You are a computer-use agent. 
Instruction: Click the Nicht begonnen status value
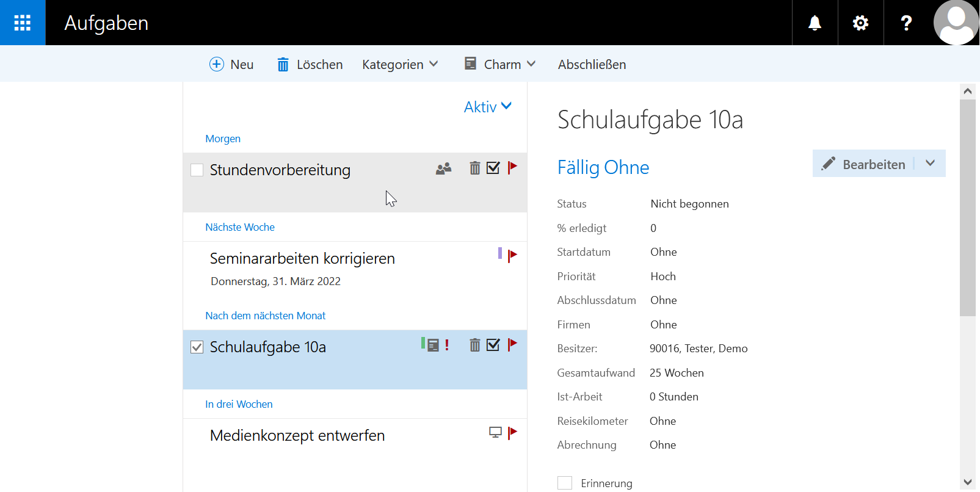[x=689, y=204]
